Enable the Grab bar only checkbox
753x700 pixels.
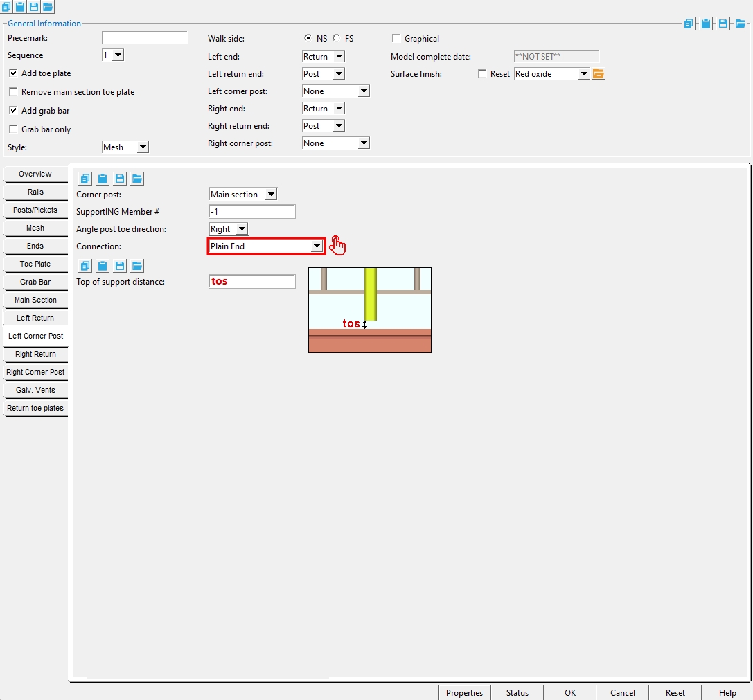(x=13, y=129)
